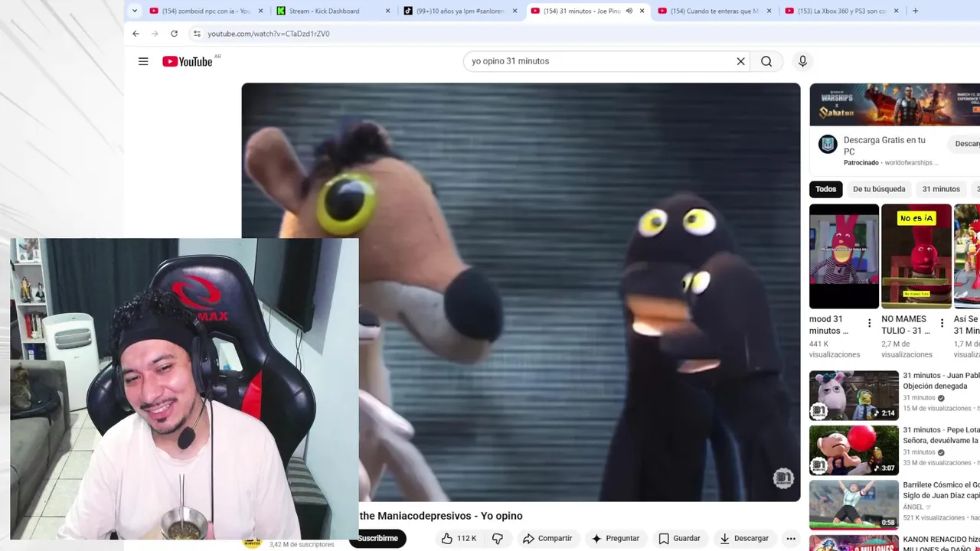
Task: Add a new browser tab
Action: 915,11
